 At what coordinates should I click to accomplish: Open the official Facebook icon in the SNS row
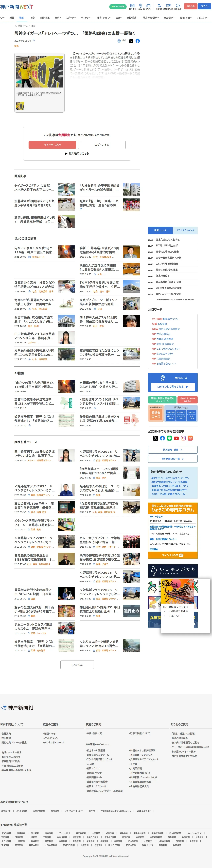click(x=162, y=438)
